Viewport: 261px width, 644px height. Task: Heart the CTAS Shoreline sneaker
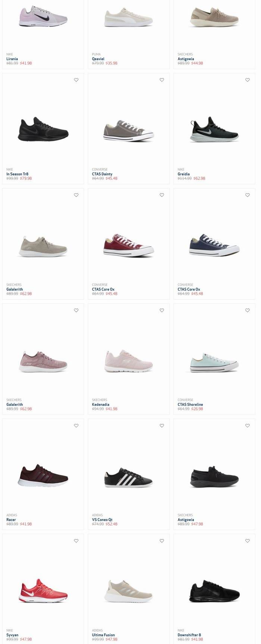point(248,311)
